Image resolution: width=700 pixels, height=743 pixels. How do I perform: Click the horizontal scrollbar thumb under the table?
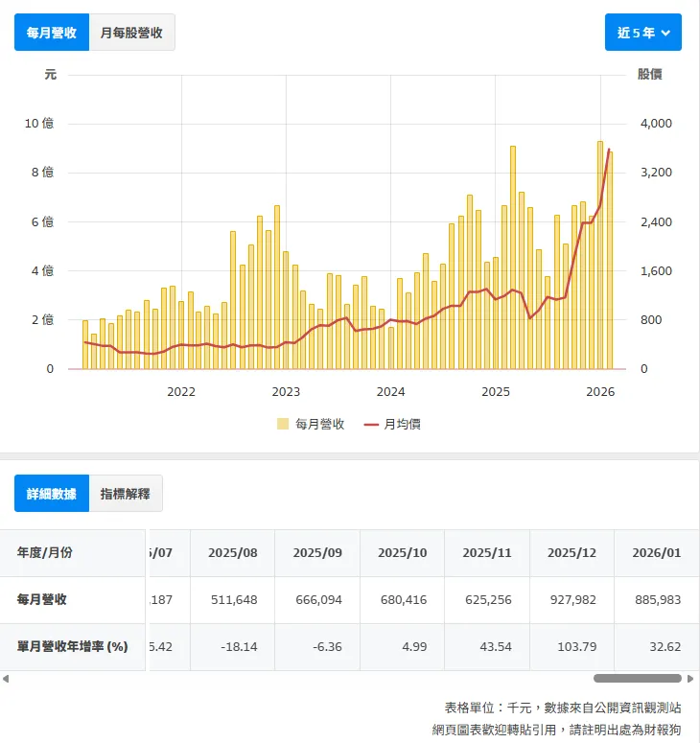(x=638, y=679)
